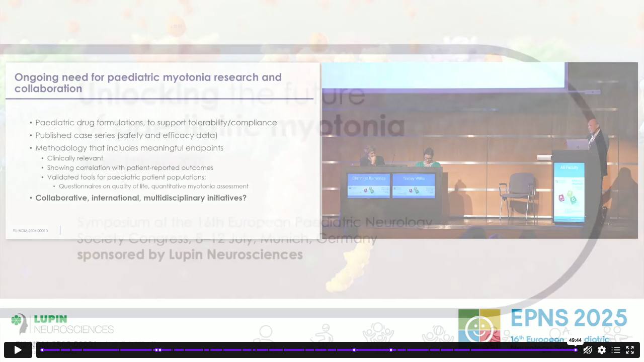This screenshot has height=362, width=644.
Task: Play the video
Action: point(18,350)
